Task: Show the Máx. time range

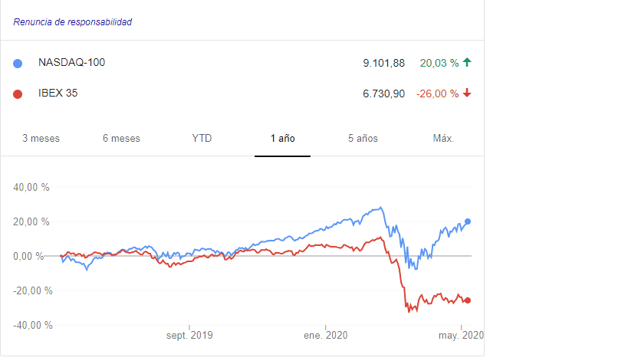Action: click(443, 139)
